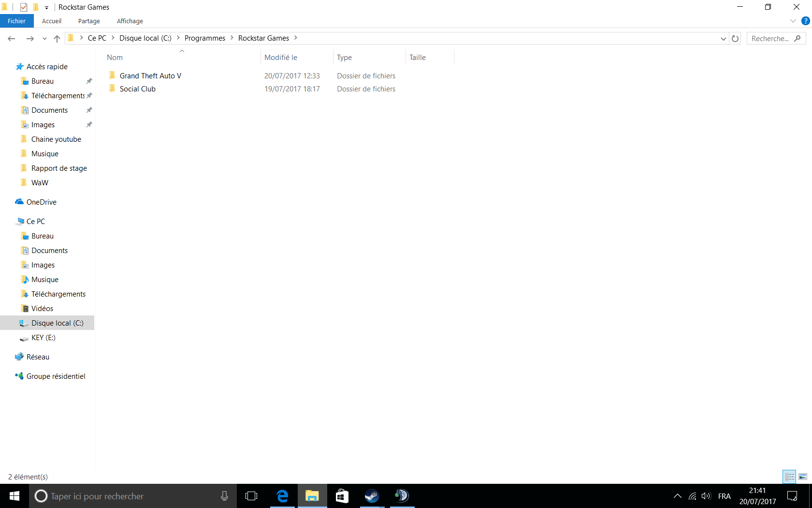Image resolution: width=812 pixels, height=508 pixels.
Task: Go back with the back arrow
Action: [x=12, y=39]
